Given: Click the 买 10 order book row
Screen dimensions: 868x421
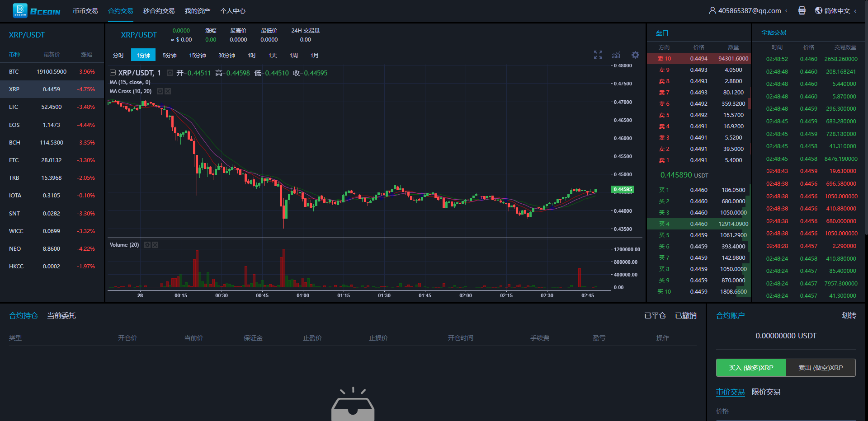Looking at the screenshot, I should 699,292.
